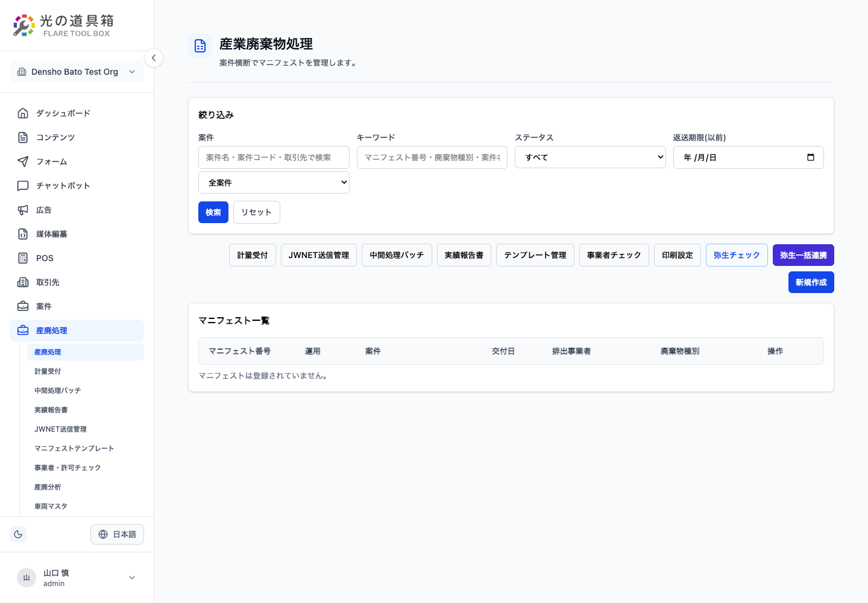The width and height of the screenshot is (868, 603).
Task: Click the フォーム paper plane icon
Action: (23, 162)
